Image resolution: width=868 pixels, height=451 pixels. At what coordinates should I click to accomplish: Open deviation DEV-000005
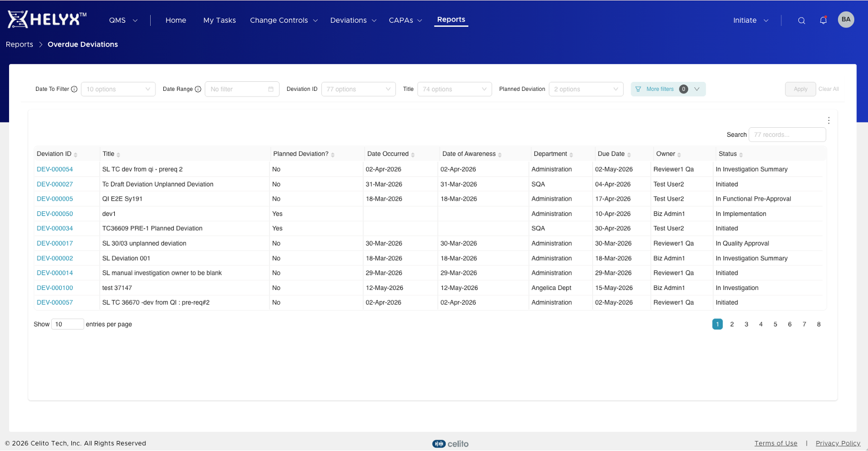[55, 199]
